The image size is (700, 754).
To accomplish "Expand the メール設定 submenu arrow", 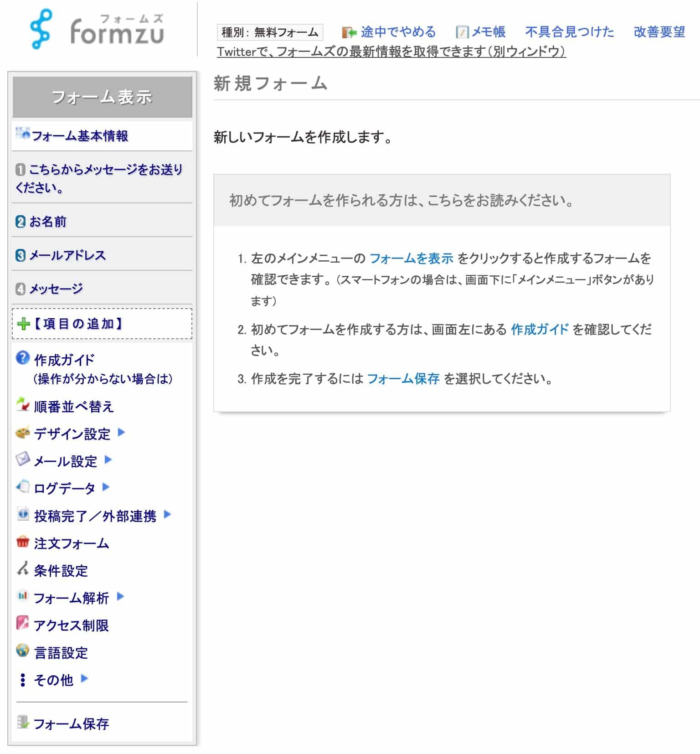I will click(108, 460).
